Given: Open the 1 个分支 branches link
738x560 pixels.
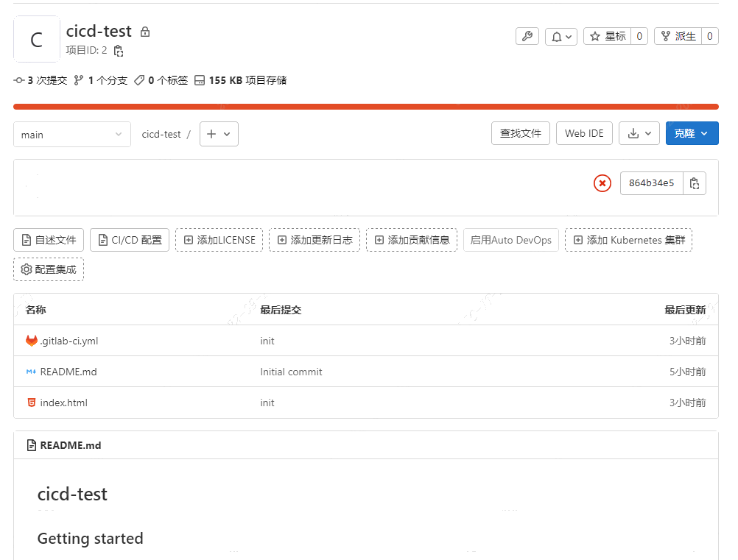Looking at the screenshot, I should click(101, 80).
